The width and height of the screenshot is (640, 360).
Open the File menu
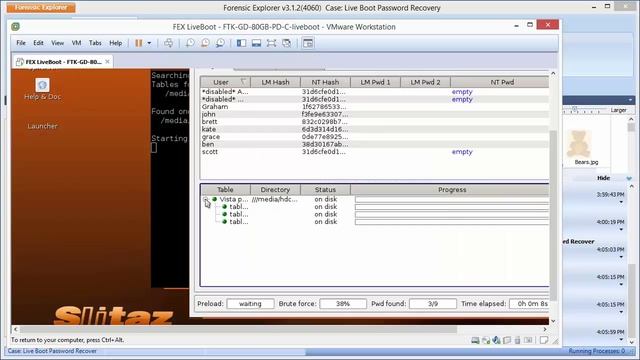[x=21, y=43]
